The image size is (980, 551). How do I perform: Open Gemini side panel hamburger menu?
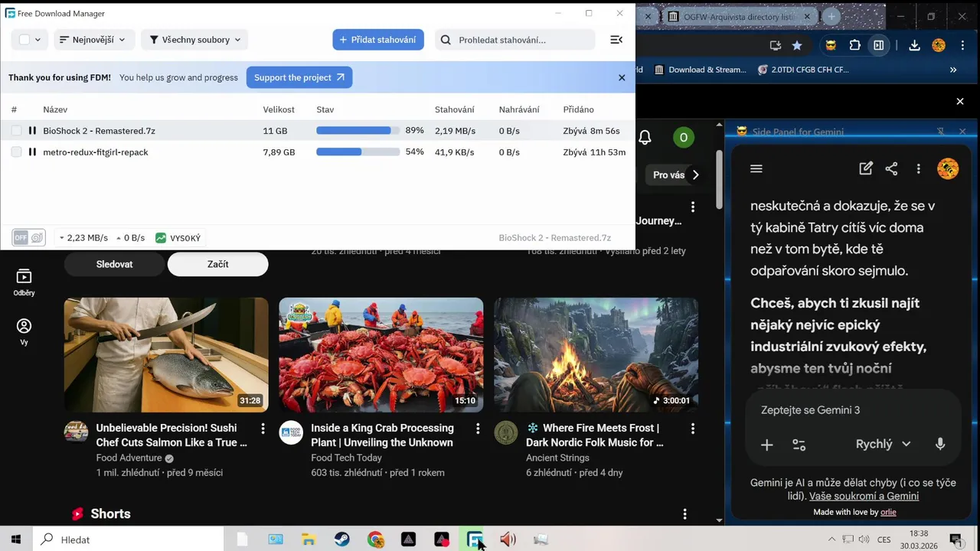756,169
